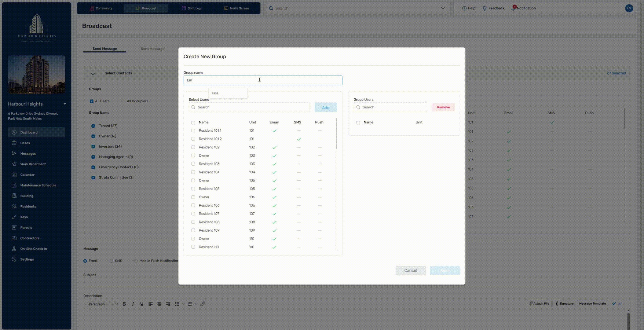Viewport: 644px width, 330px height.
Task: Switch to the Media Screen tab
Action: [x=236, y=8]
